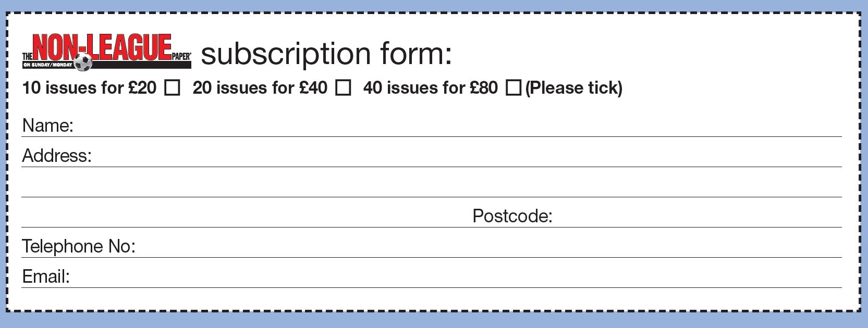Tick the 40 issues for £80 checkbox
Screen dimensions: 868x328
click(x=513, y=88)
